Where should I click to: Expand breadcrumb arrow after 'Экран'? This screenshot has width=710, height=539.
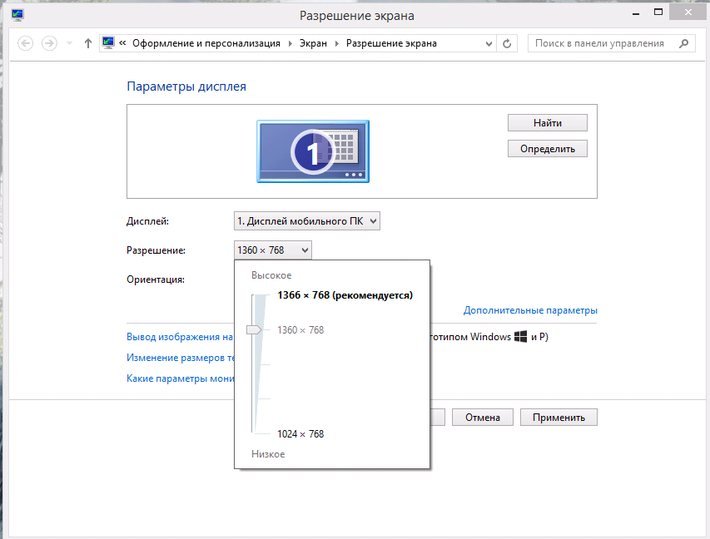coord(336,43)
